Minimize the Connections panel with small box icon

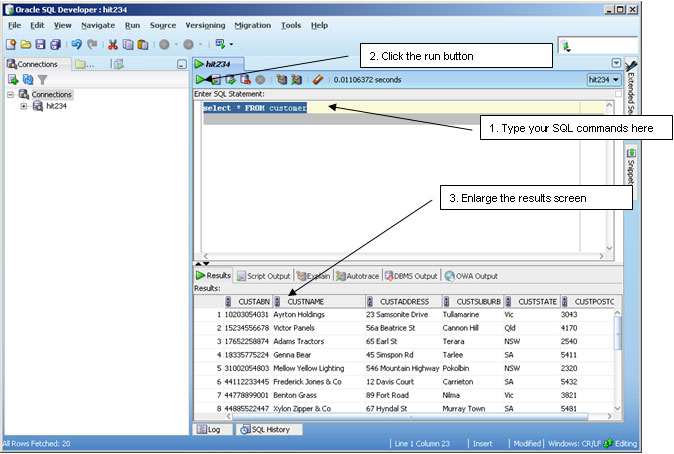coord(182,64)
